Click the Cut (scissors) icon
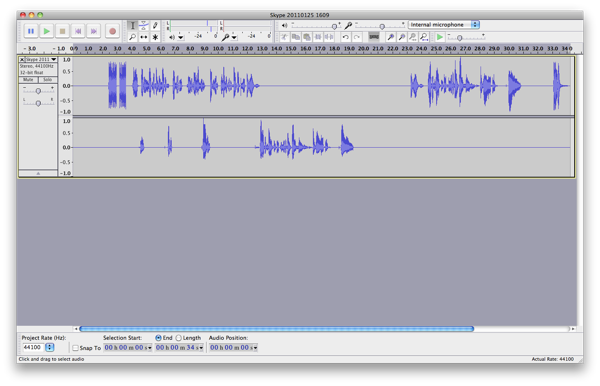 [x=284, y=37]
